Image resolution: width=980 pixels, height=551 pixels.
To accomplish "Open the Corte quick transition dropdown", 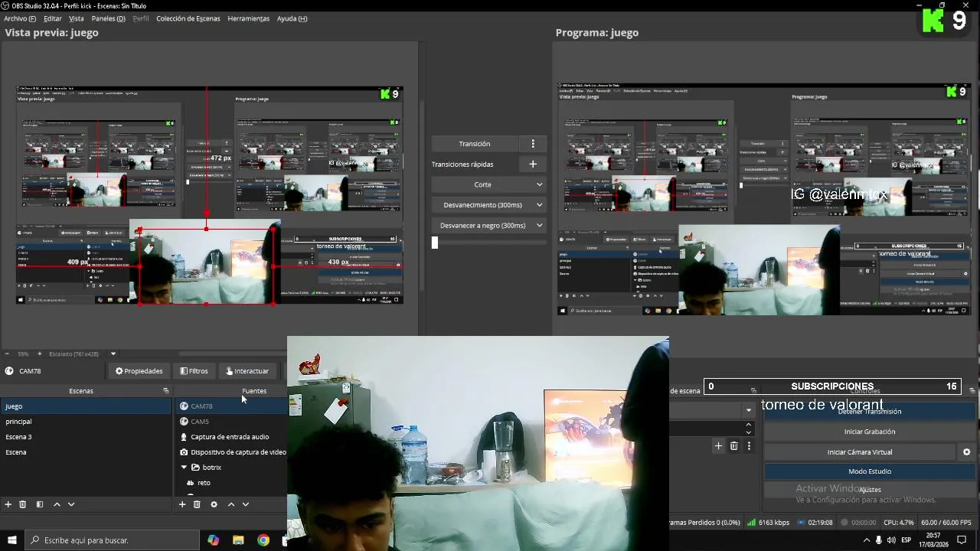I will coord(488,184).
